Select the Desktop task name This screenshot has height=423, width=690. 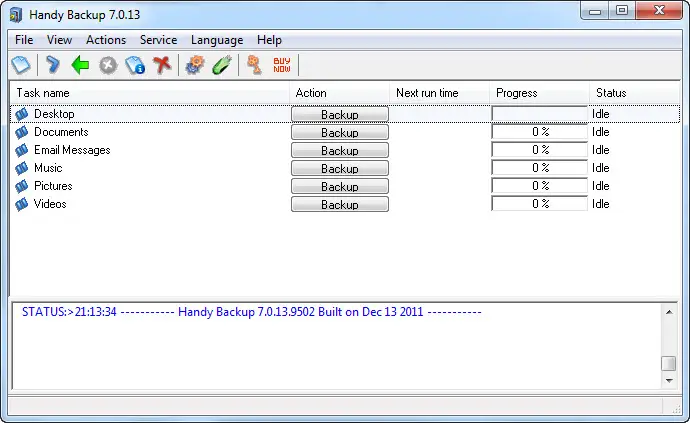pyautogui.click(x=54, y=114)
